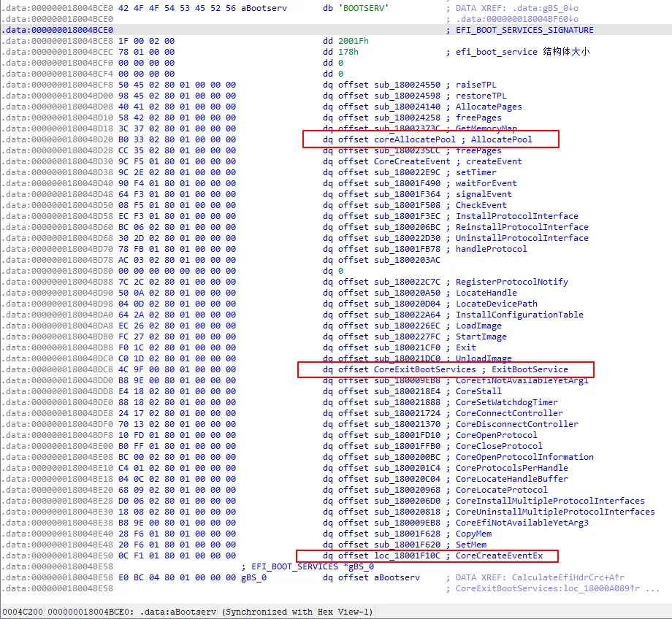Image resolution: width=672 pixels, height=619 pixels.
Task: Select the InstallProtocolInterface comment
Action: click(x=517, y=216)
